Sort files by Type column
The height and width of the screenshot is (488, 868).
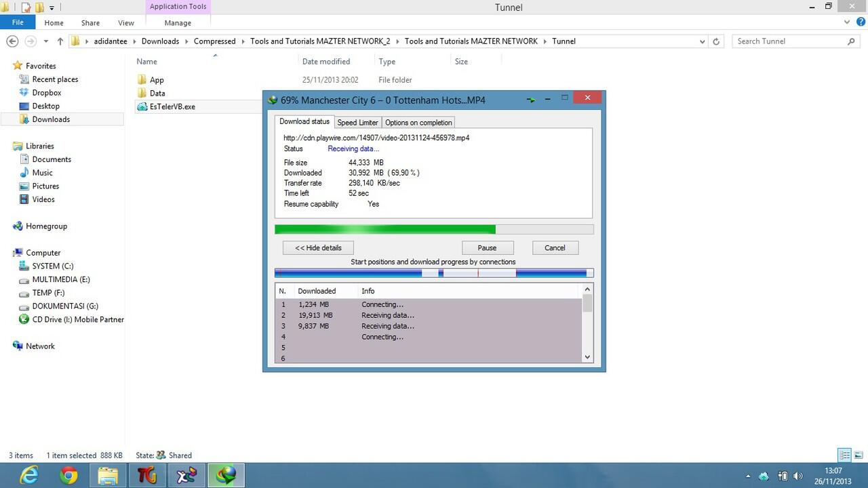click(387, 62)
